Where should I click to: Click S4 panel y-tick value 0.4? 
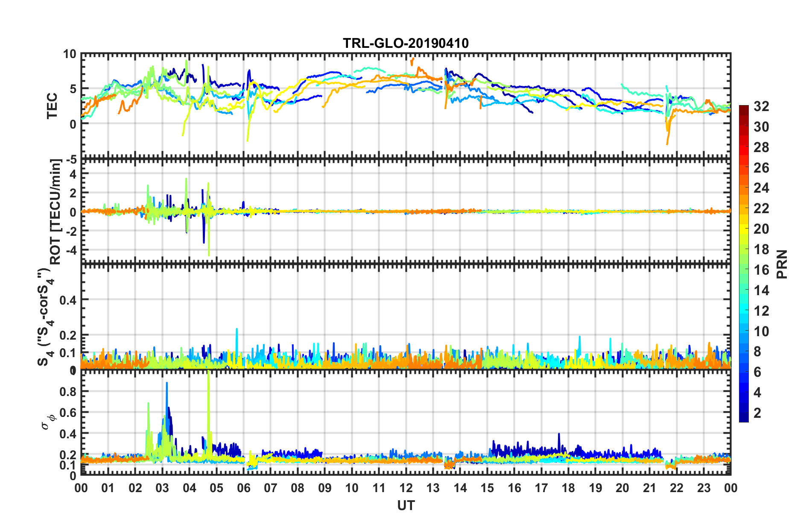click(x=68, y=300)
